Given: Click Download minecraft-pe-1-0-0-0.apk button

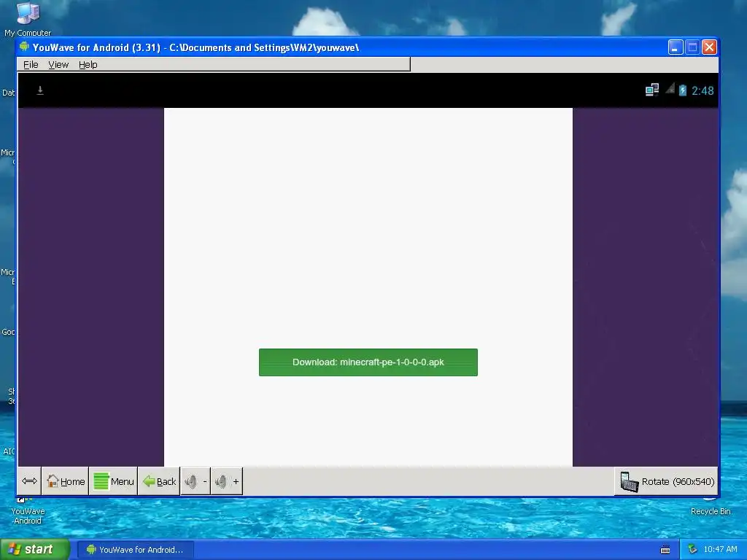Looking at the screenshot, I should pyautogui.click(x=368, y=362).
